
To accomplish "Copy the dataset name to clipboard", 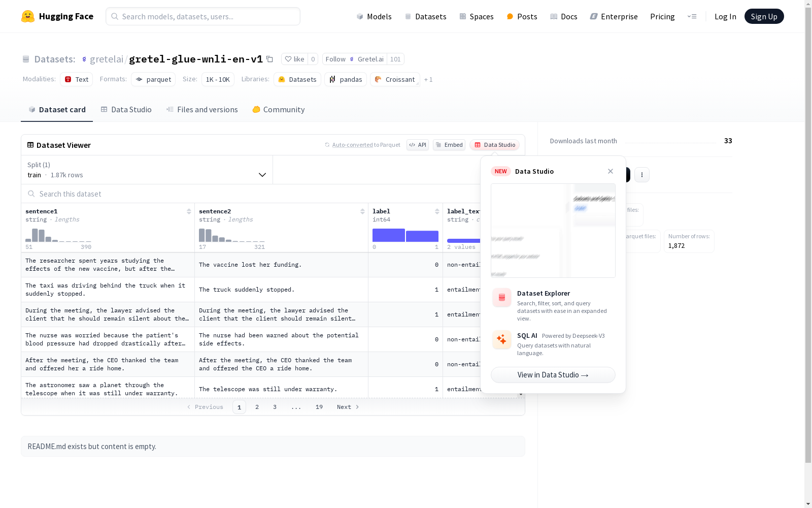I will click(270, 59).
